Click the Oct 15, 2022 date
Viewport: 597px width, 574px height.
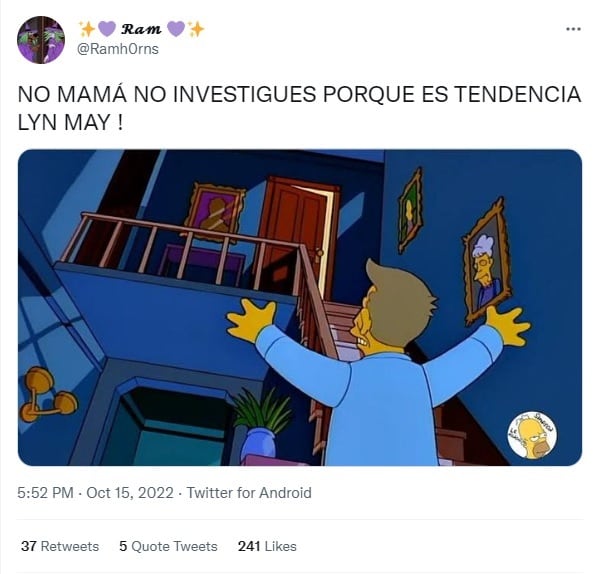point(130,493)
